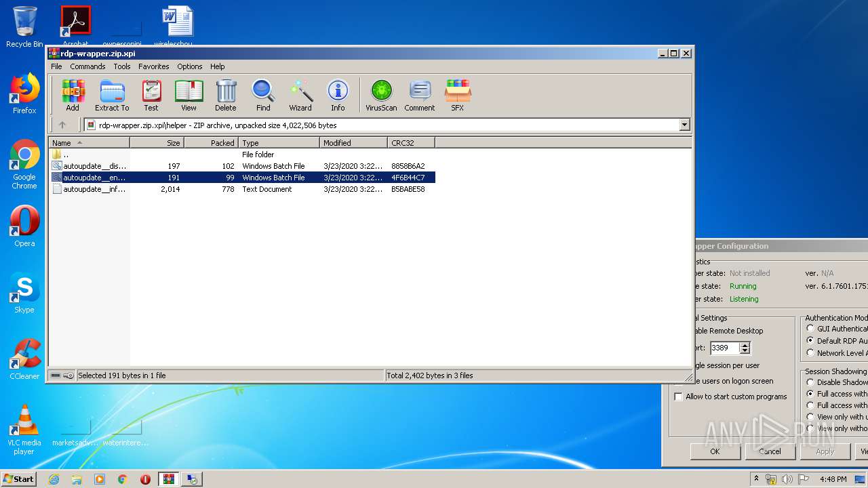Viewport: 868px width, 488px height.
Task: Click the taskbar clock showing 4:48 PM
Action: point(832,479)
